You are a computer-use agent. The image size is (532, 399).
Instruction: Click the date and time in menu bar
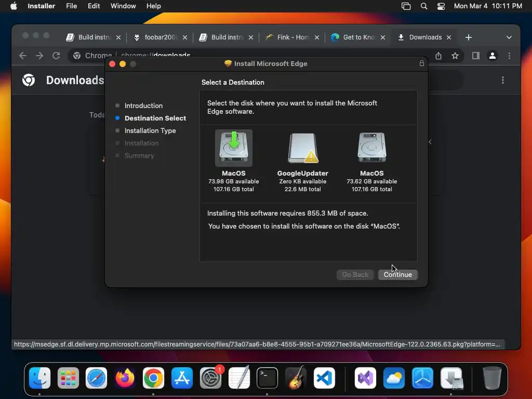click(x=488, y=6)
